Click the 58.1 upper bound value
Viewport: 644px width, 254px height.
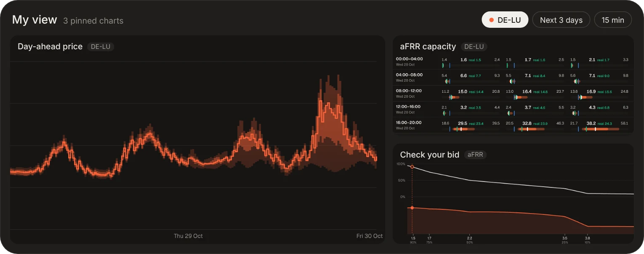(x=624, y=123)
